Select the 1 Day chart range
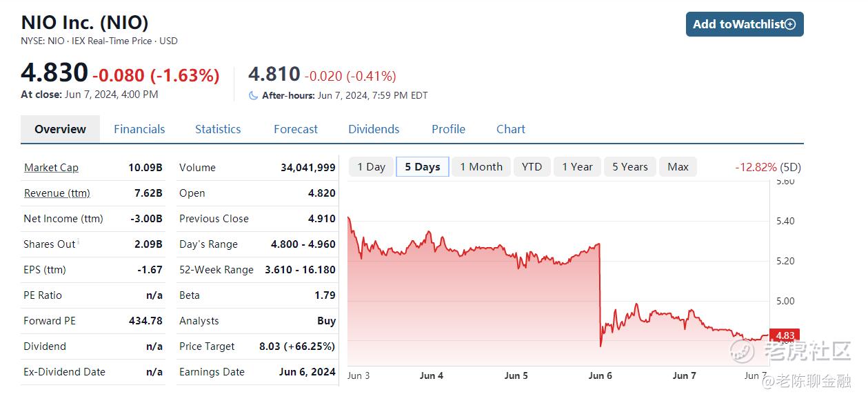Screen dimensions: 868x401 coord(372,167)
